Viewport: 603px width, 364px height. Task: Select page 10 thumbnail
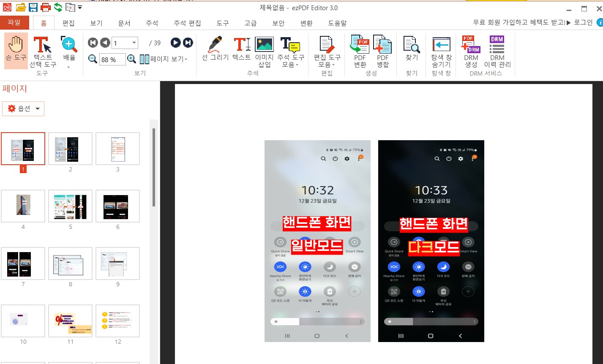[23, 321]
